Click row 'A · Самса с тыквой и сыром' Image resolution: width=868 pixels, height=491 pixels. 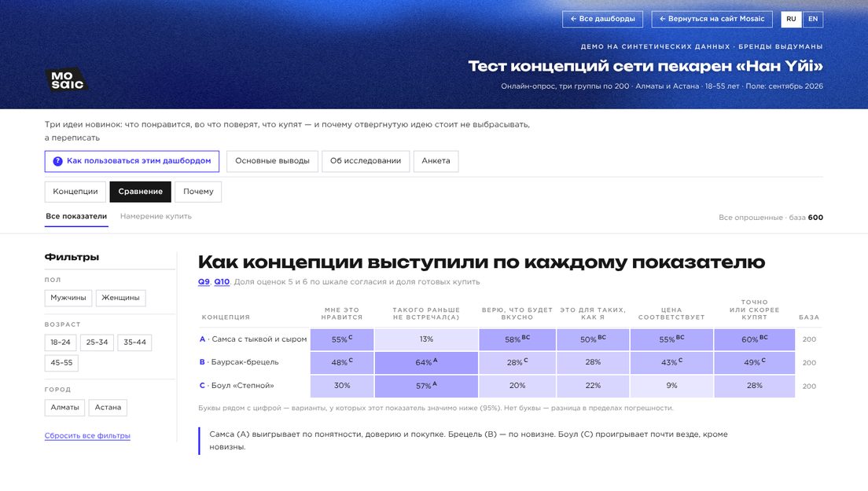click(x=253, y=339)
